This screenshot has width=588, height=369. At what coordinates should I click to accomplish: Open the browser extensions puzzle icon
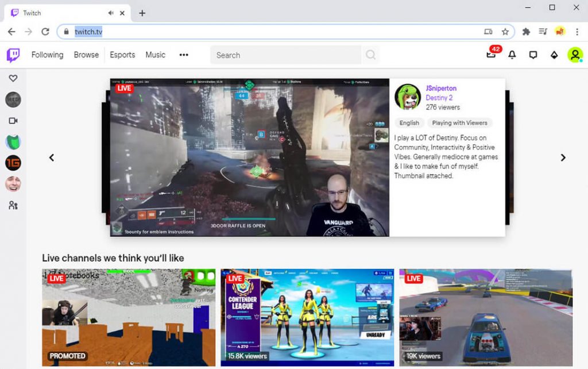pyautogui.click(x=526, y=32)
